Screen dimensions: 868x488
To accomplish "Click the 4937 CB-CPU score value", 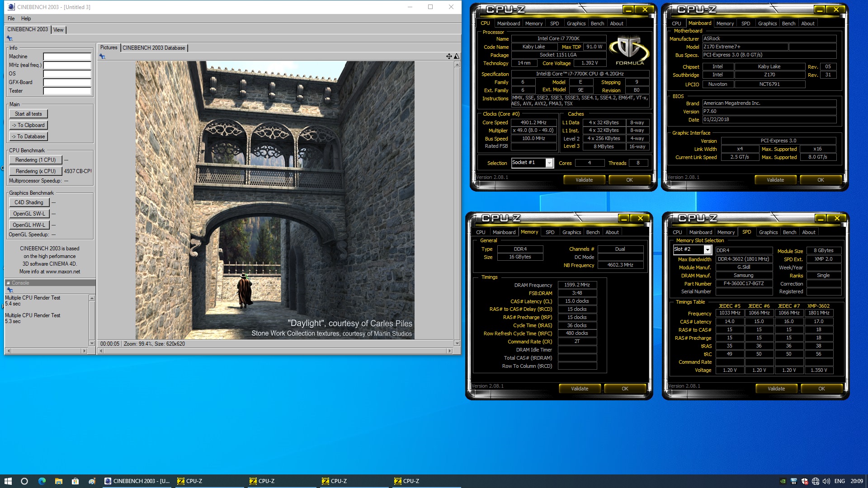I will click(77, 171).
